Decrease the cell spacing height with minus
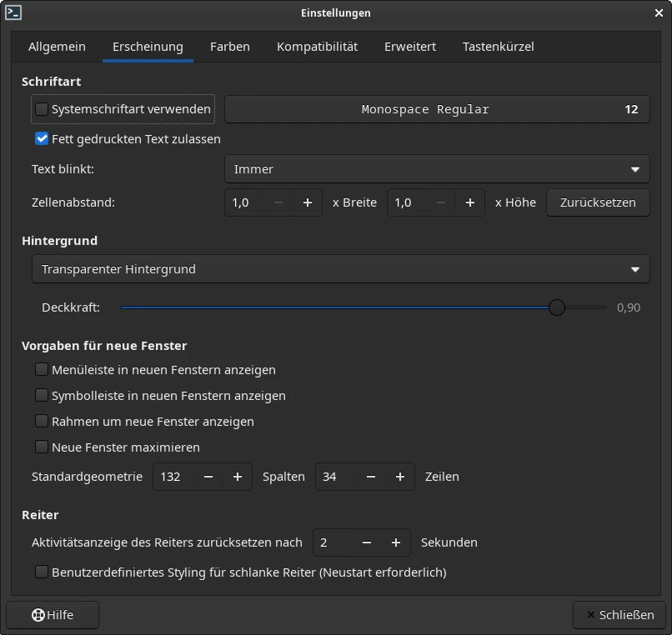Viewport: 672px width, 635px height. tap(441, 202)
